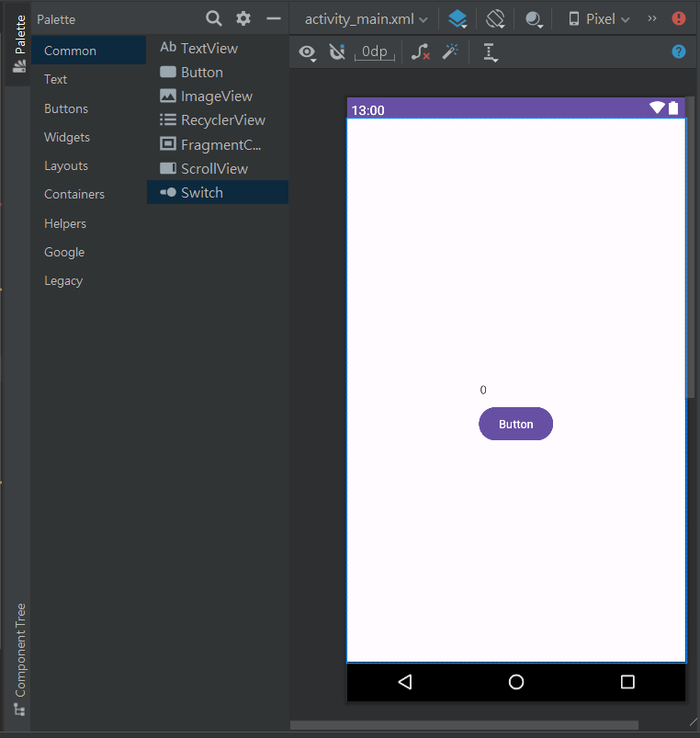Screen dimensions: 700x738
Task: Minimize the Palette panel
Action: [x=274, y=18]
